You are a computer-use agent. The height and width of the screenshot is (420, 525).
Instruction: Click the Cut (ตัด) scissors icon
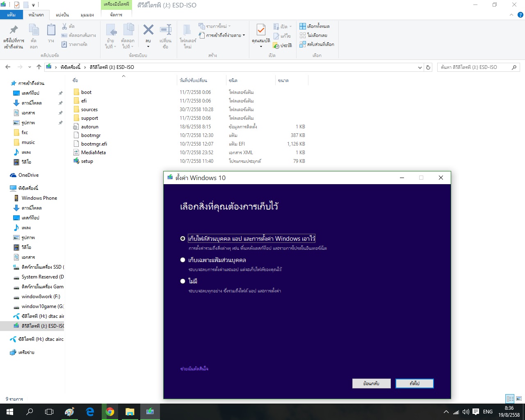click(x=64, y=26)
